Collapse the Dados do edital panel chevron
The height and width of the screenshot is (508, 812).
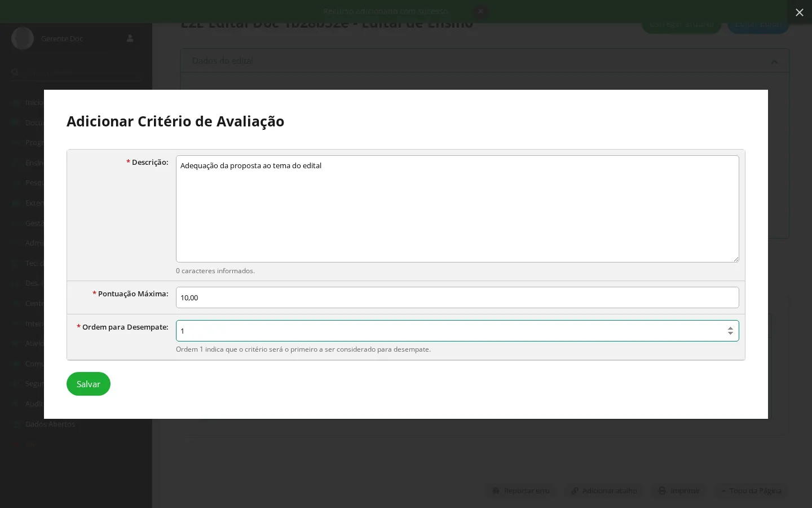[x=774, y=62]
